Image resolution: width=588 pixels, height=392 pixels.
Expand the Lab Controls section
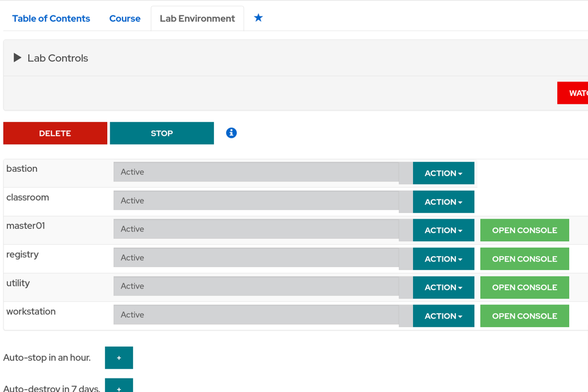[18, 58]
